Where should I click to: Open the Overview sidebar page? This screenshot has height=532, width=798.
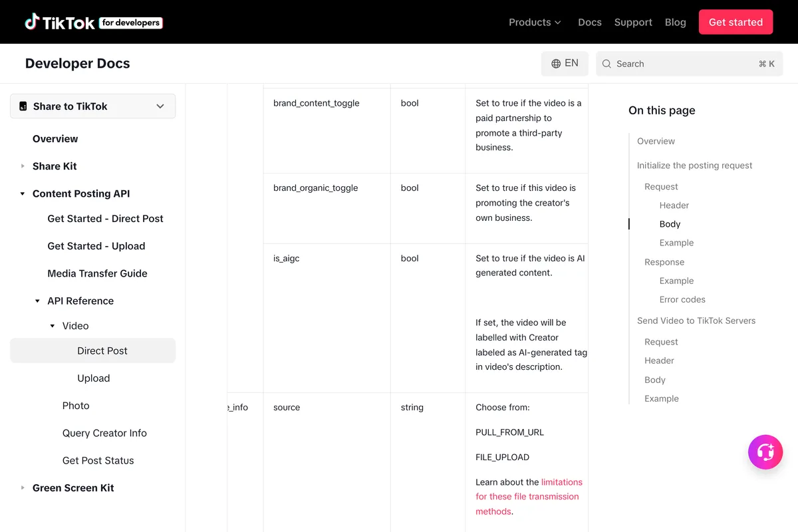click(x=55, y=139)
